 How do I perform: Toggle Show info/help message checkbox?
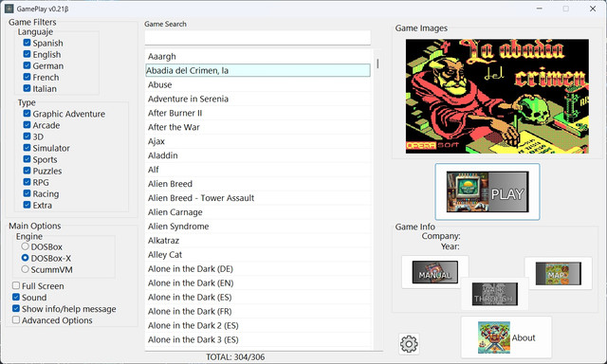click(x=16, y=308)
